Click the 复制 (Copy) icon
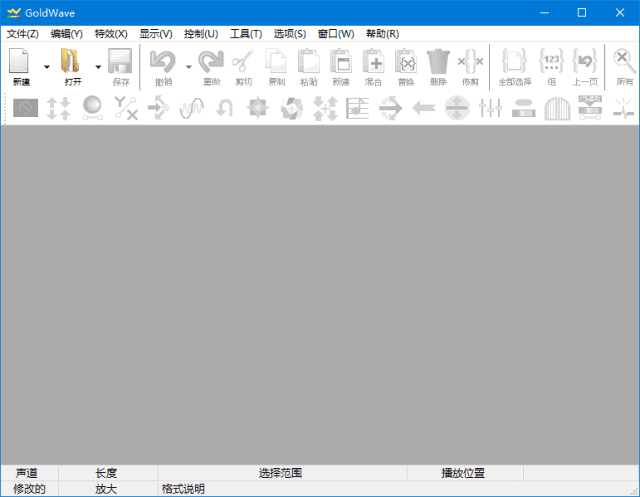This screenshot has height=497, width=640. [x=276, y=61]
